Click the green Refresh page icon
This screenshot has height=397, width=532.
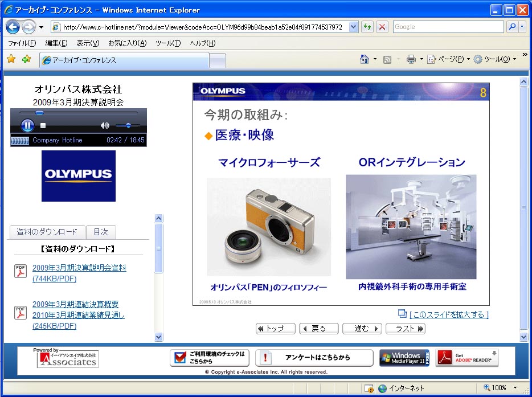[x=367, y=27]
